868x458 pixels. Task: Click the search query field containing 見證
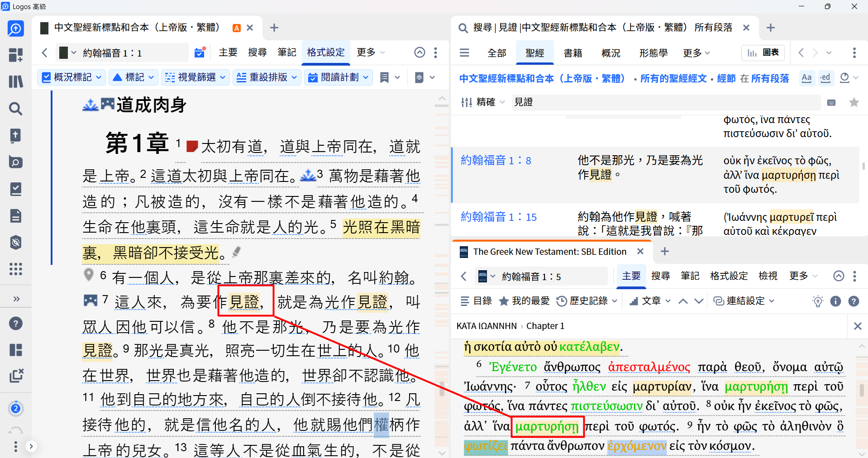coord(667,102)
